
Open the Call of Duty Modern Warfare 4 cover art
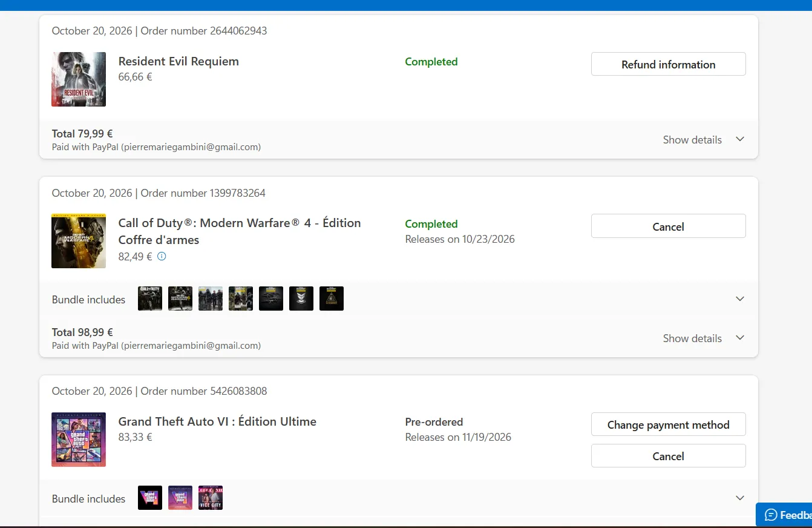79,241
